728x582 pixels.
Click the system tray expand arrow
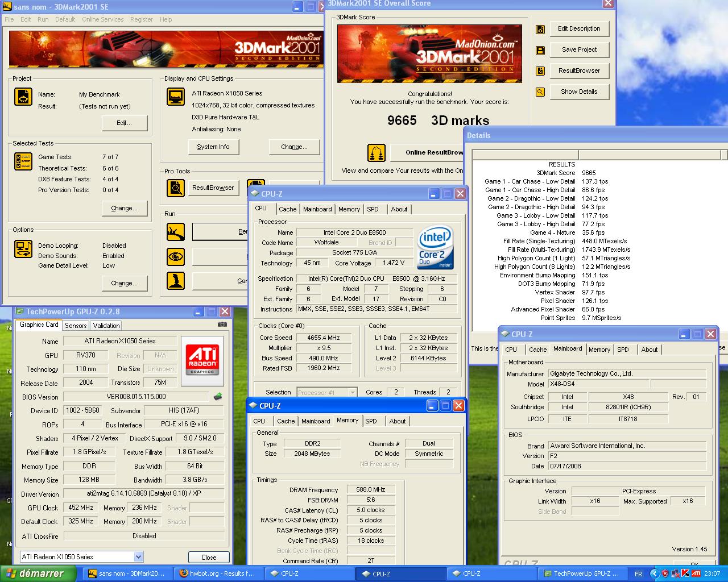(x=655, y=573)
